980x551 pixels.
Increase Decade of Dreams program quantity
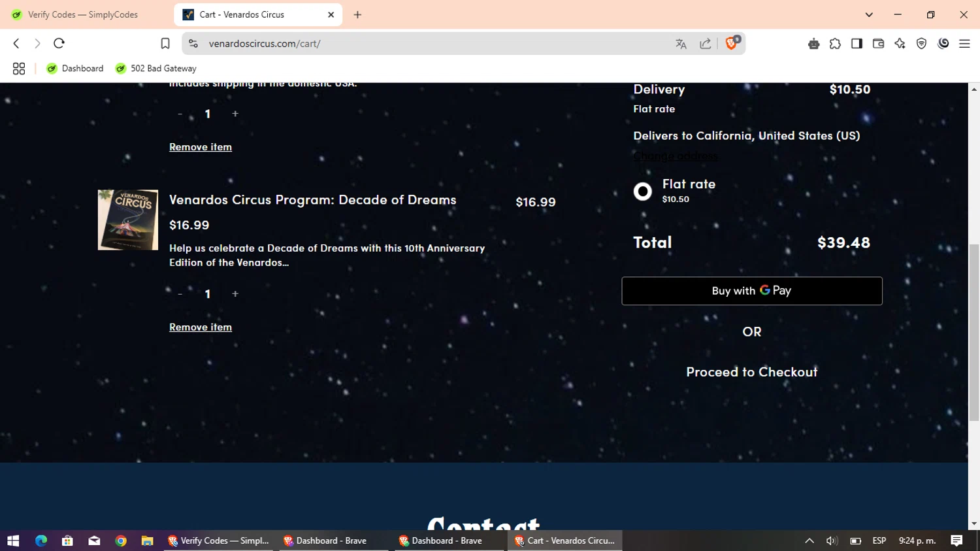pyautogui.click(x=235, y=294)
